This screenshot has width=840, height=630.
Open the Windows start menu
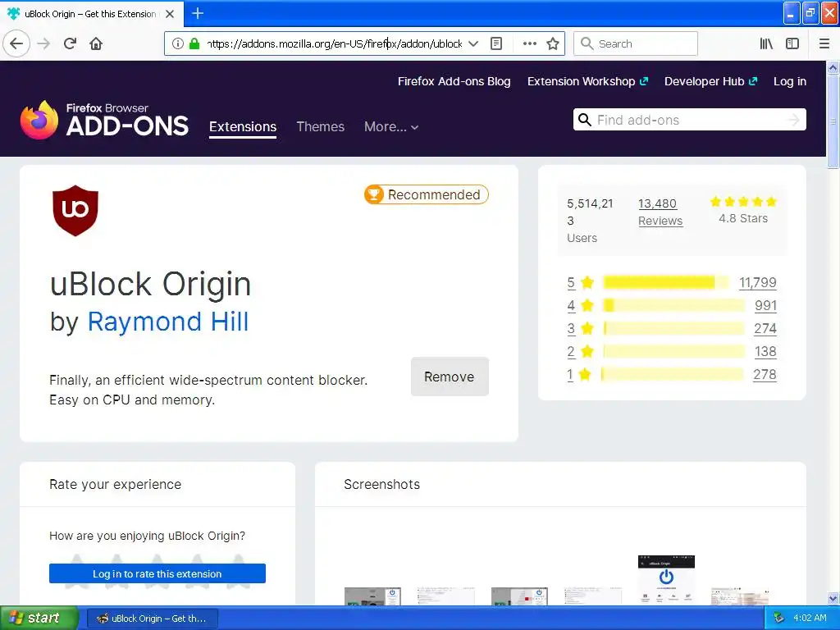[39, 618]
